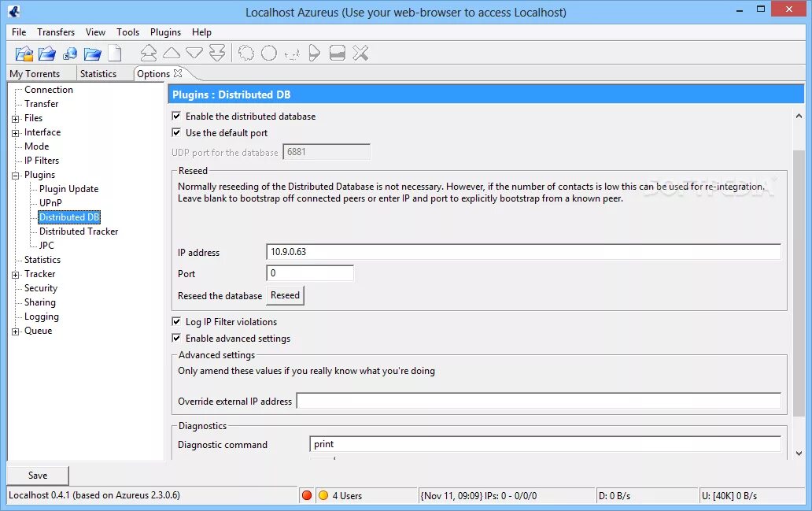Open the Transfers menu
Screen dimensions: 812x511
[x=56, y=32]
